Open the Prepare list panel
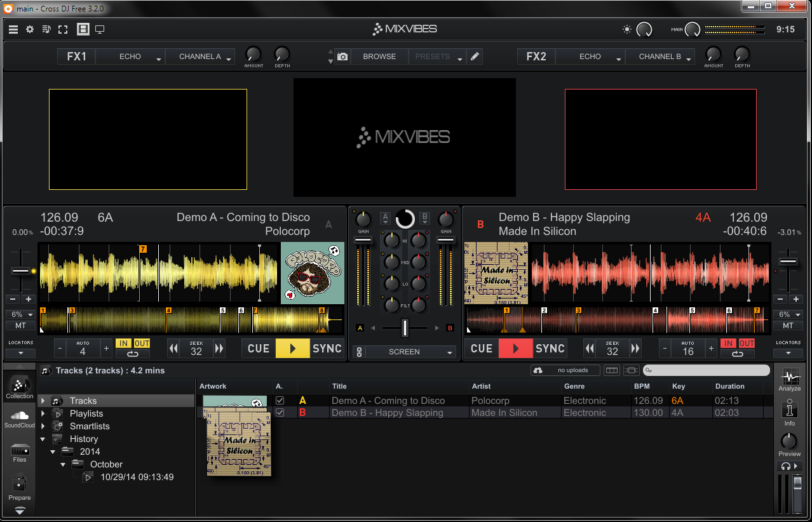The width and height of the screenshot is (812, 522). [x=20, y=488]
